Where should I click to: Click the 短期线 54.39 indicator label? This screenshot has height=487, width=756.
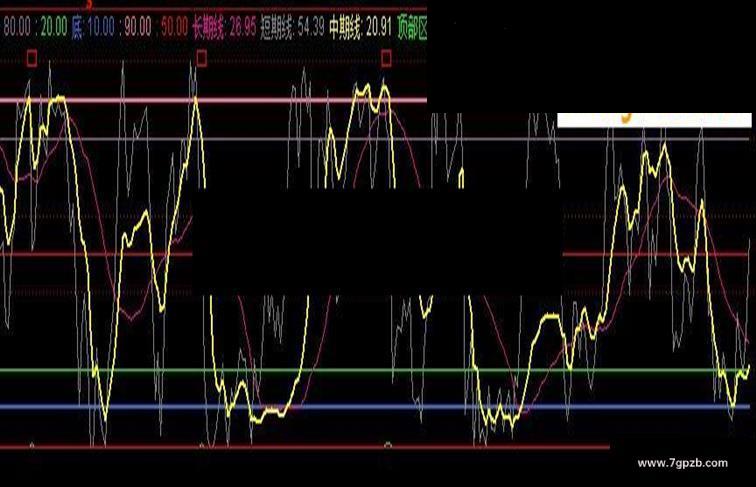point(292,27)
